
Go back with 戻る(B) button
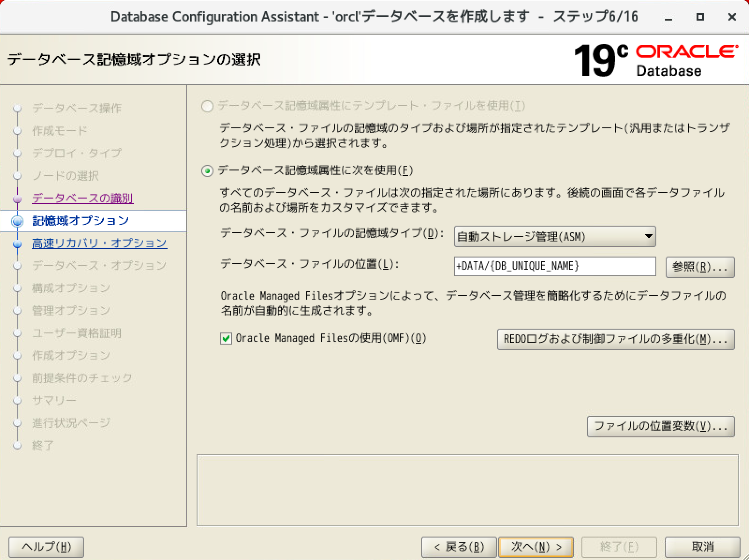(x=459, y=547)
